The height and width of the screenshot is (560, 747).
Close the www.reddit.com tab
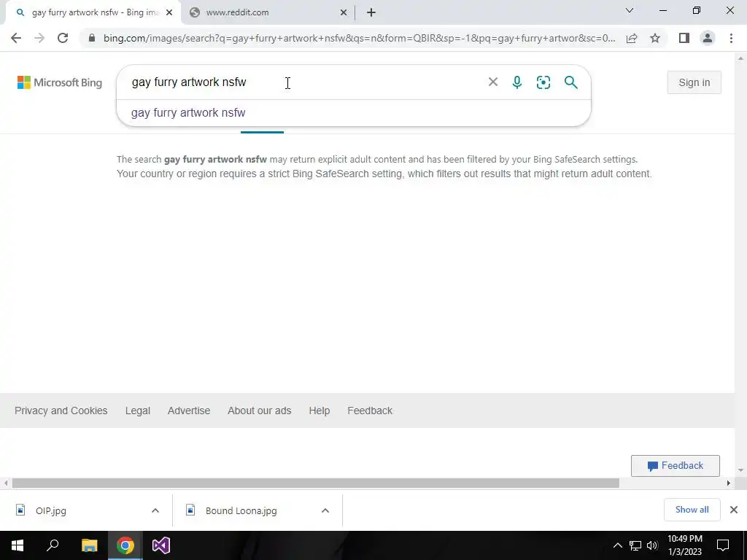pyautogui.click(x=343, y=12)
